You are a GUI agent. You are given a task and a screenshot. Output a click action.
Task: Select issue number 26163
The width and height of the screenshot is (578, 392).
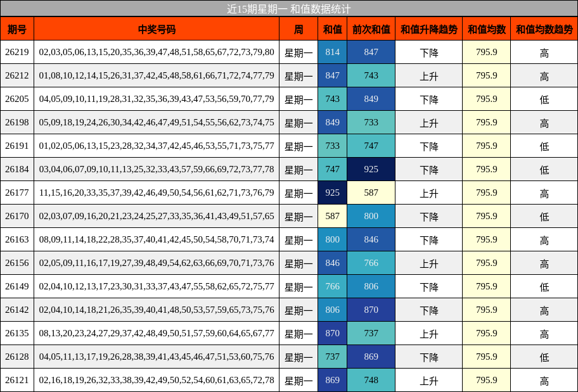pos(17,239)
